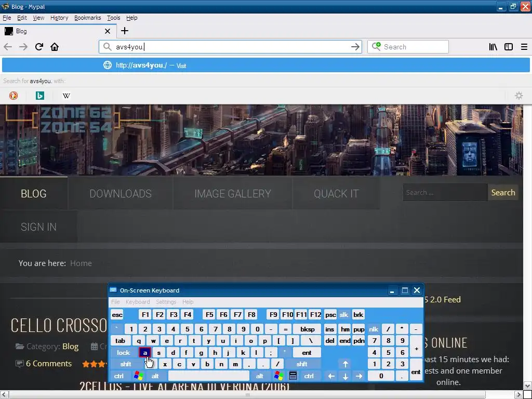Click the F5 key on keyboard
532x399 pixels.
tap(209, 314)
